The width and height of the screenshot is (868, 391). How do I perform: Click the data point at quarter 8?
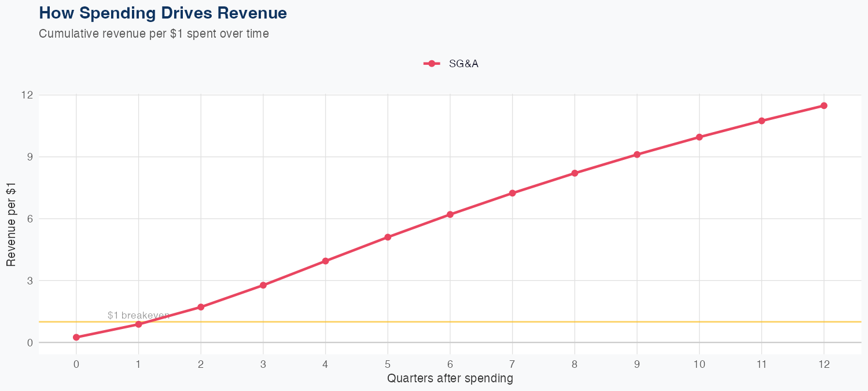575,173
